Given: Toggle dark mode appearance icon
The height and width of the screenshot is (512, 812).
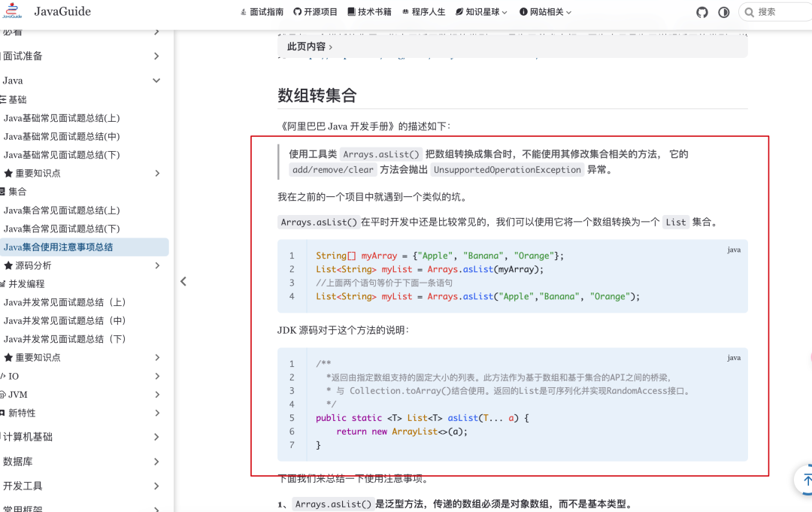Looking at the screenshot, I should (724, 12).
